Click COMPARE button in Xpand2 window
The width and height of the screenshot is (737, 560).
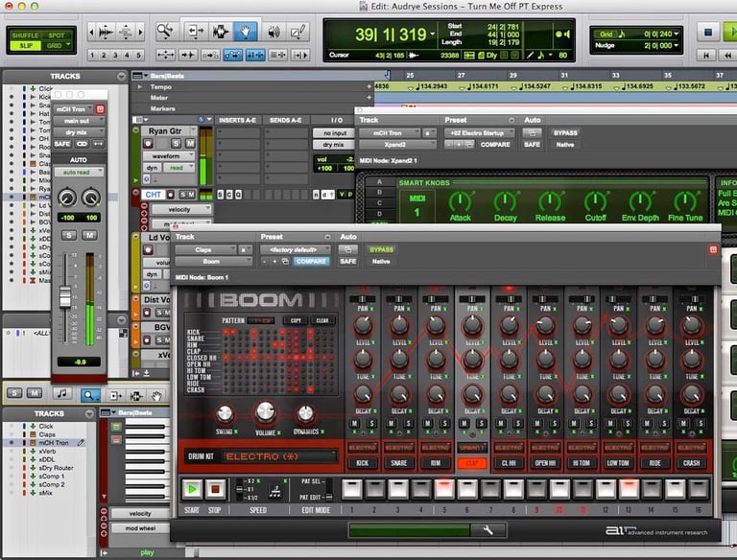[495, 145]
